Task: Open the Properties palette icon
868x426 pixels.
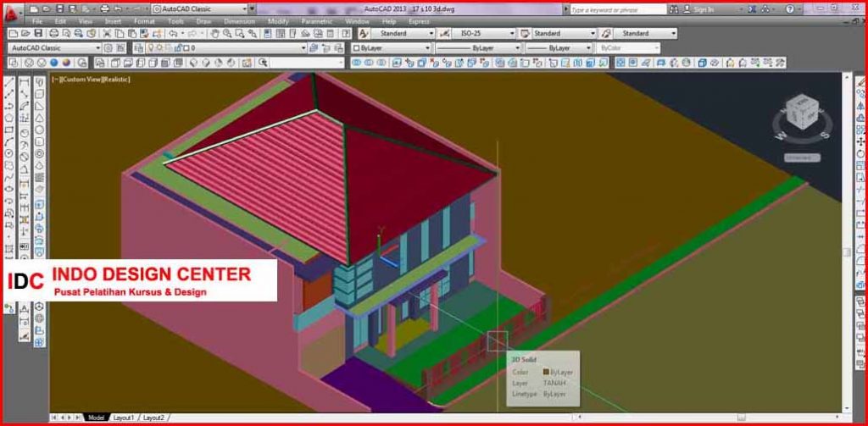Action: pos(267,34)
